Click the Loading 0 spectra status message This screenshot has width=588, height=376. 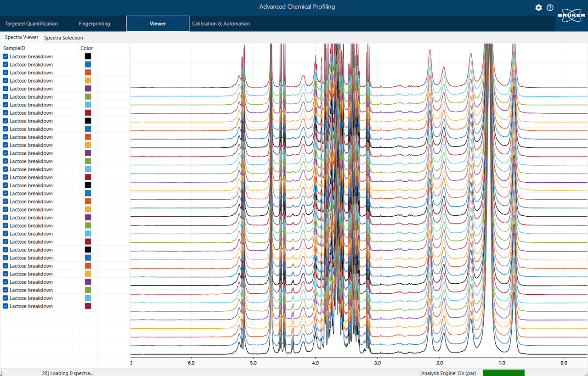(x=67, y=373)
